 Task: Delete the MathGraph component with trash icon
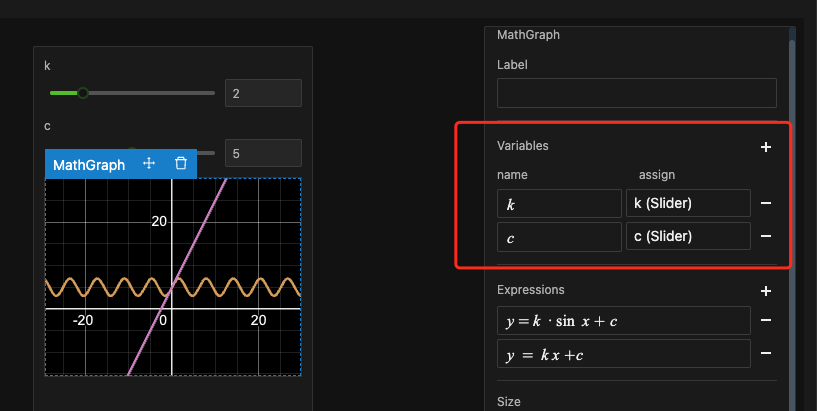(x=181, y=164)
